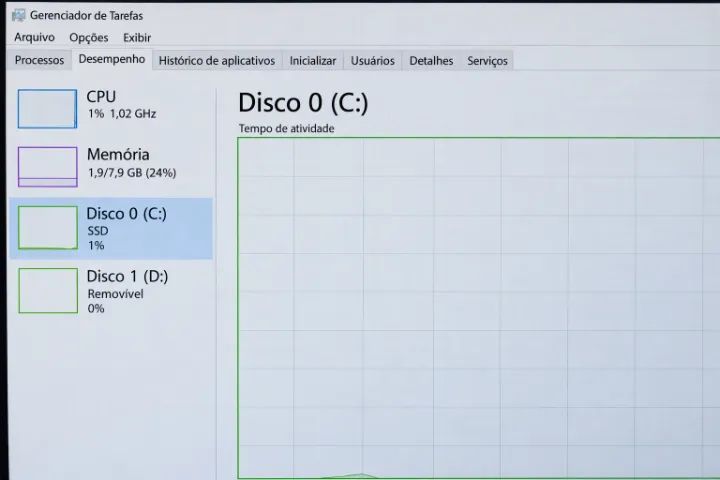
Task: Click the 1,9/7,9 GB (24%) value
Action: point(132,173)
